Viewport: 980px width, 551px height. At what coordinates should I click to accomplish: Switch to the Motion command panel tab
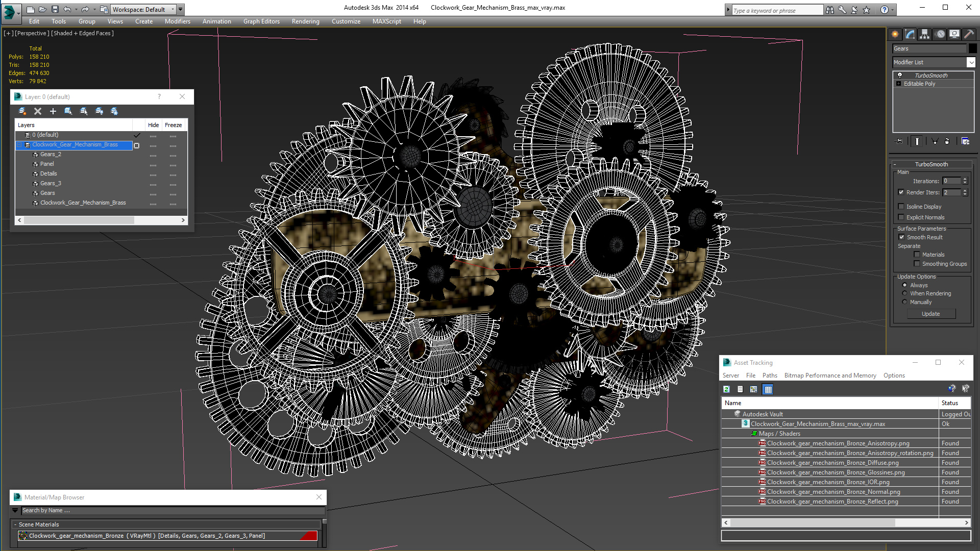[x=940, y=34]
